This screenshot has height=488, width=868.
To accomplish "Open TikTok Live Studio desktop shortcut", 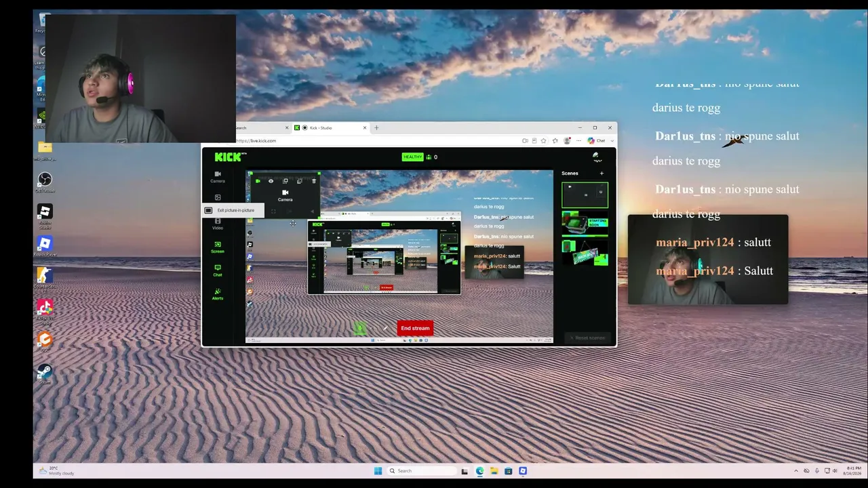I will point(45,311).
